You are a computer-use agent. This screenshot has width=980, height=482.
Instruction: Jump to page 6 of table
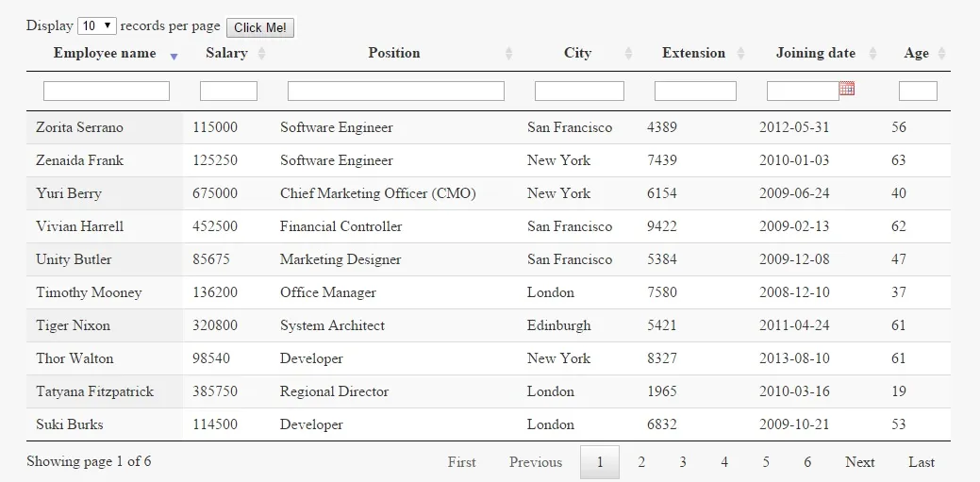tap(807, 462)
